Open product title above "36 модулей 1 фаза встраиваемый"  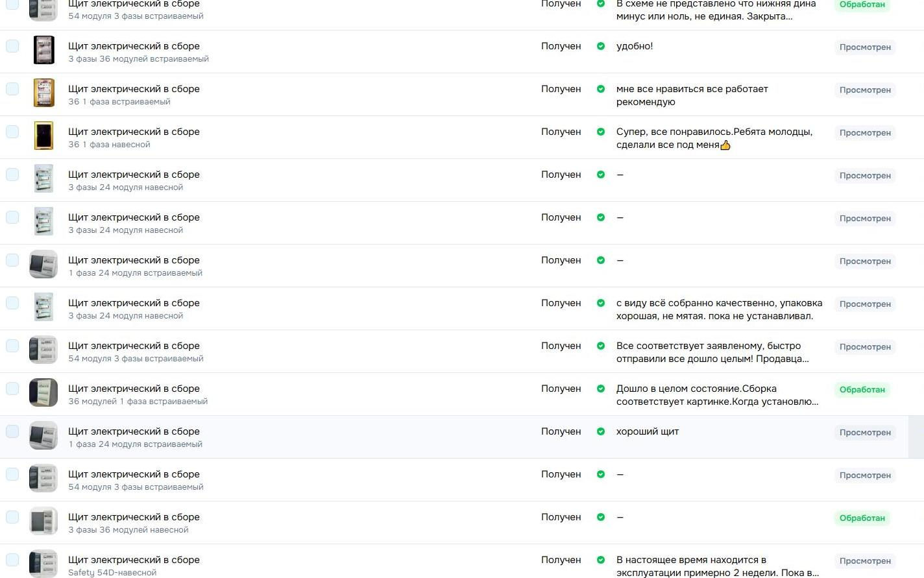pyautogui.click(x=134, y=389)
